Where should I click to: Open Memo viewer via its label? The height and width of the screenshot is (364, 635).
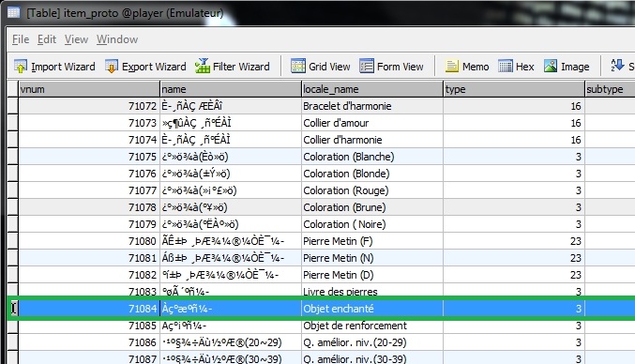point(476,67)
